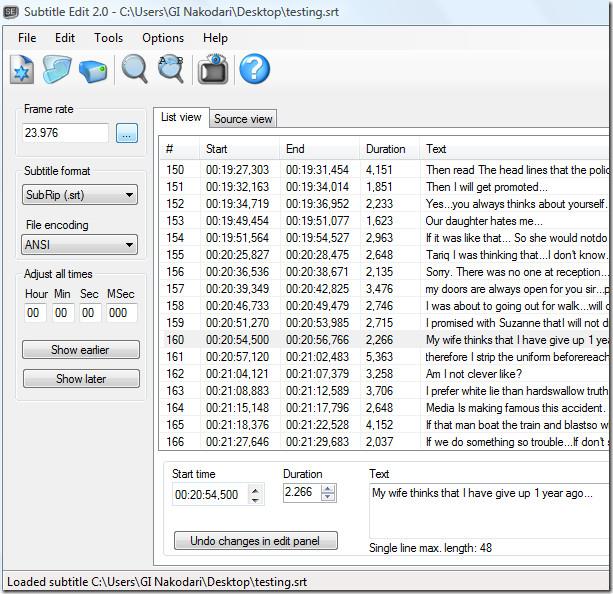Select subtitle row 152

(384, 204)
